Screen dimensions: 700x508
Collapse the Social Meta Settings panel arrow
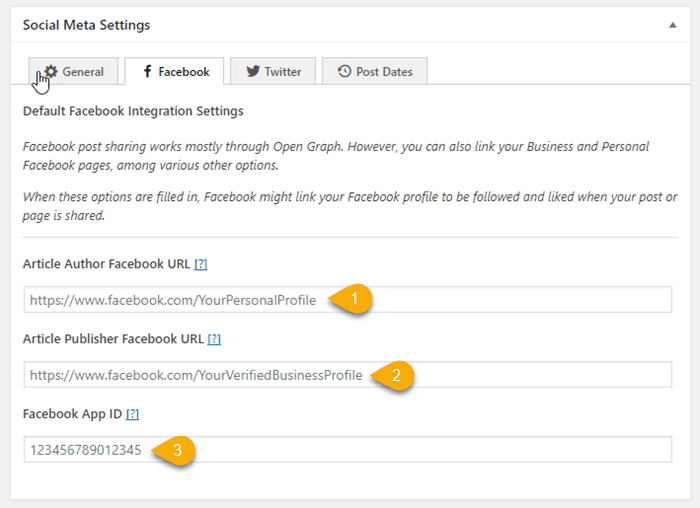pyautogui.click(x=672, y=24)
